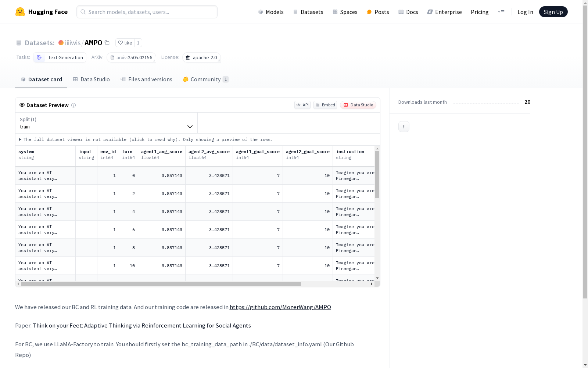
Task: Click the iiiiwis author avatar
Action: pos(61,43)
